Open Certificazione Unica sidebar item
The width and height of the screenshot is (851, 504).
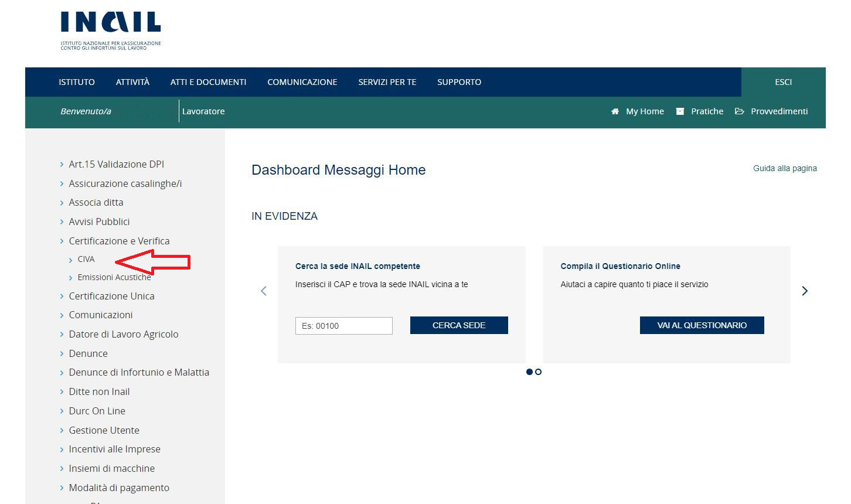click(111, 296)
